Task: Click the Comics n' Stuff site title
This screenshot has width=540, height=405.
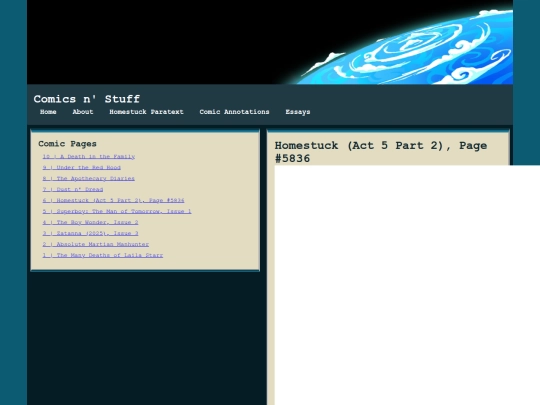Action: click(x=87, y=99)
